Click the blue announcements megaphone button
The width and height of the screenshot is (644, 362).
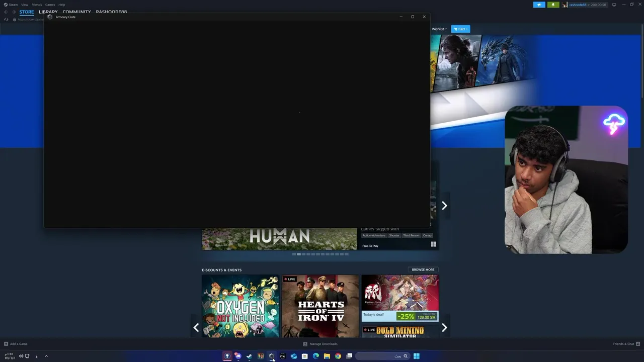(539, 5)
